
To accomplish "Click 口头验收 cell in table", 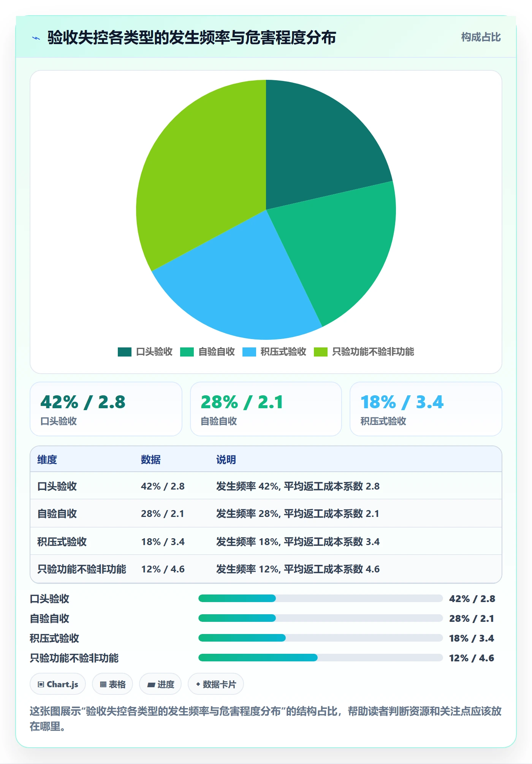I will pyautogui.click(x=57, y=486).
